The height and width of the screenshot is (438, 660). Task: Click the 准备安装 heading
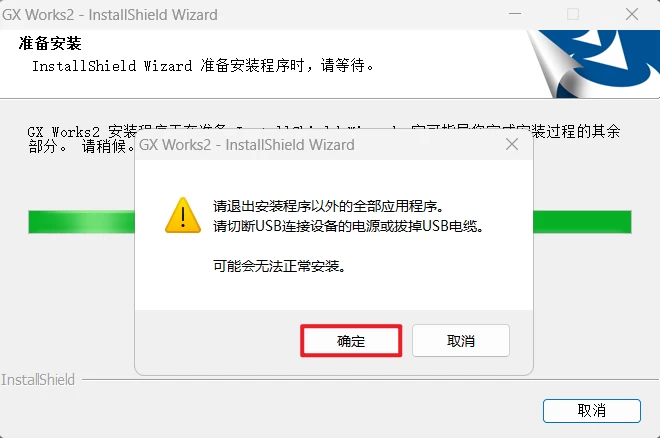click(50, 43)
